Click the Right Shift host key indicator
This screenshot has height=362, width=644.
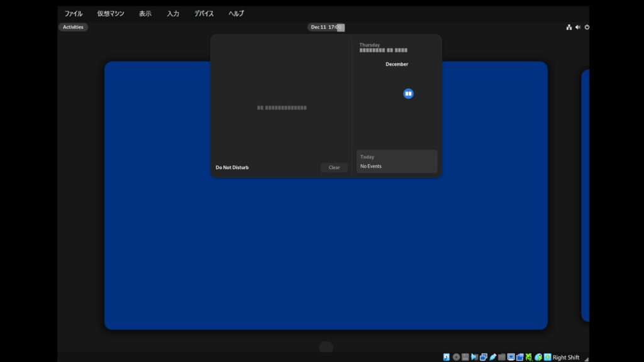coord(565,357)
